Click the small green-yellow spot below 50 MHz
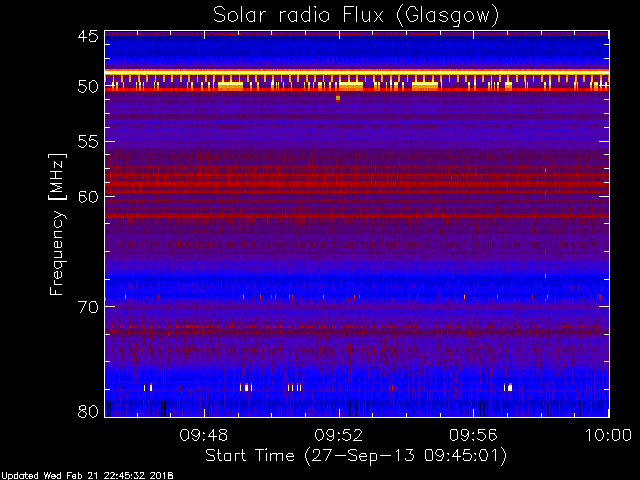Image resolution: width=640 pixels, height=480 pixels. tap(338, 98)
